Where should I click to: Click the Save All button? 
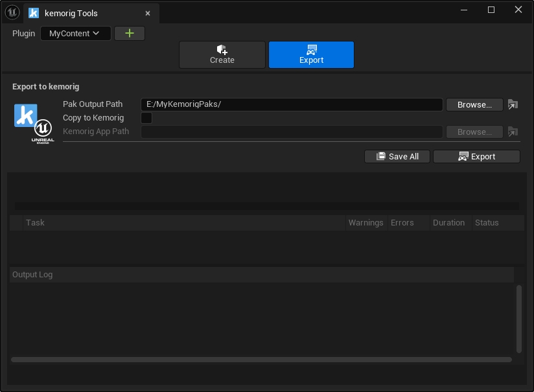pyautogui.click(x=397, y=157)
